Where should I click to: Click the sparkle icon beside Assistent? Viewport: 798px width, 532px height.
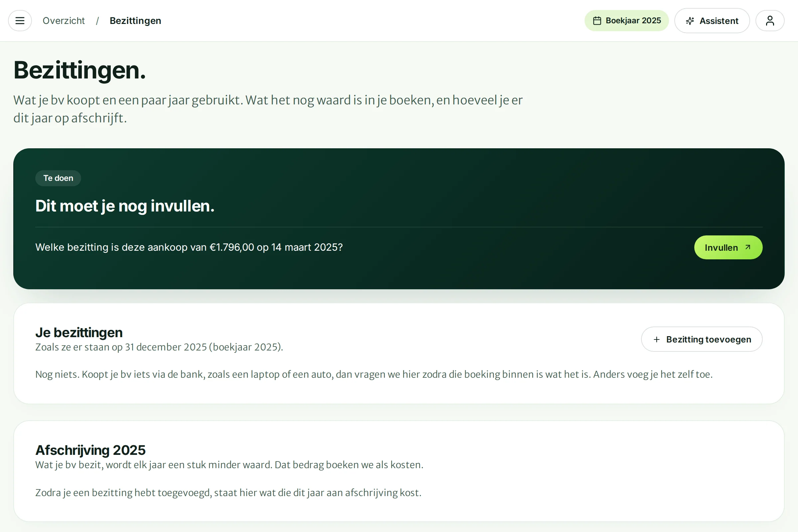(690, 21)
